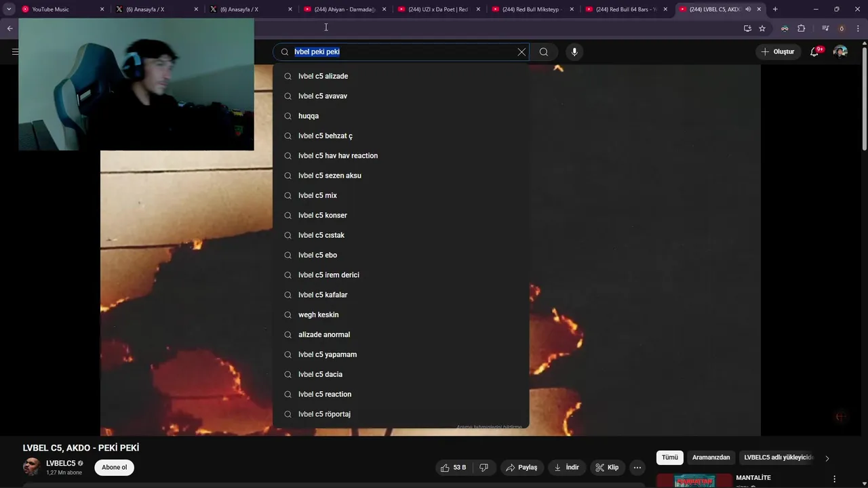Select the 'Aramanızdan' filter chip

click(711, 457)
